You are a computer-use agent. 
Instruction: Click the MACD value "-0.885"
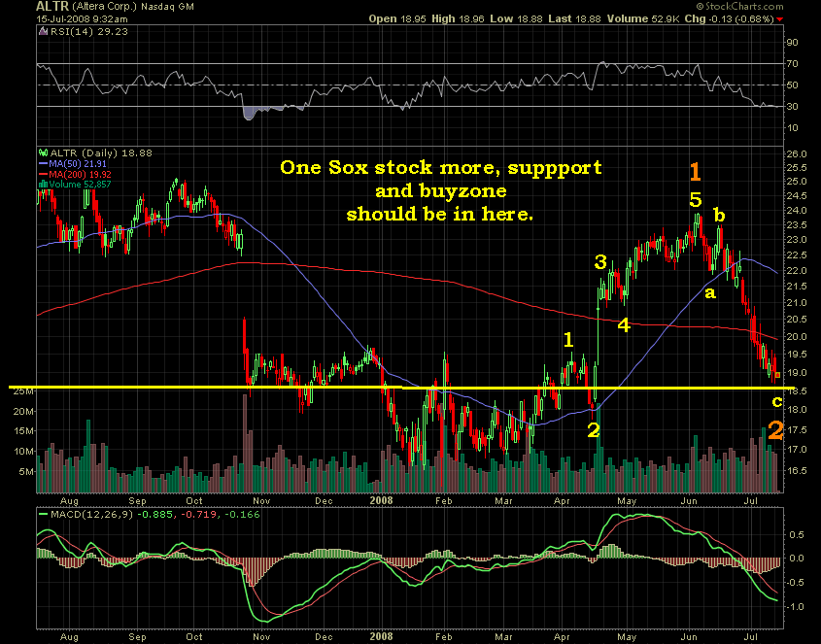point(155,514)
